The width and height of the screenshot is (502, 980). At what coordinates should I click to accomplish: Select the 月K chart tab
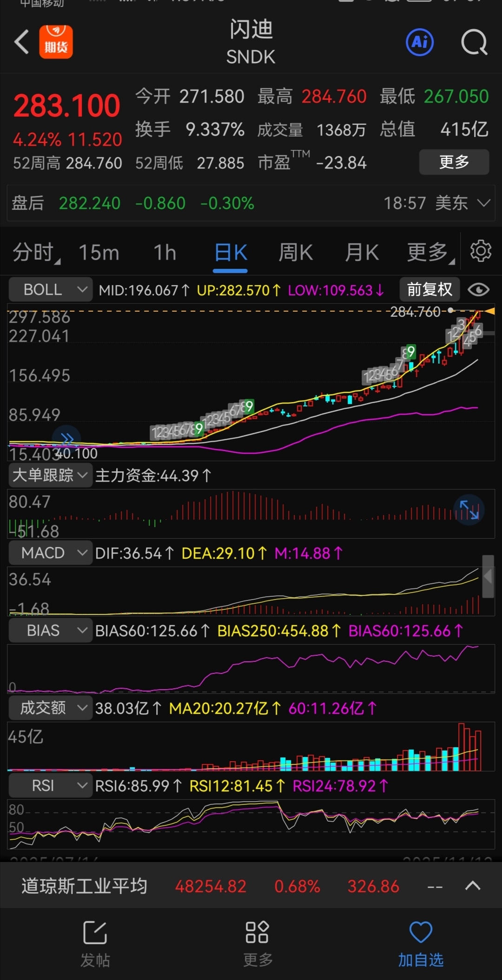(362, 253)
